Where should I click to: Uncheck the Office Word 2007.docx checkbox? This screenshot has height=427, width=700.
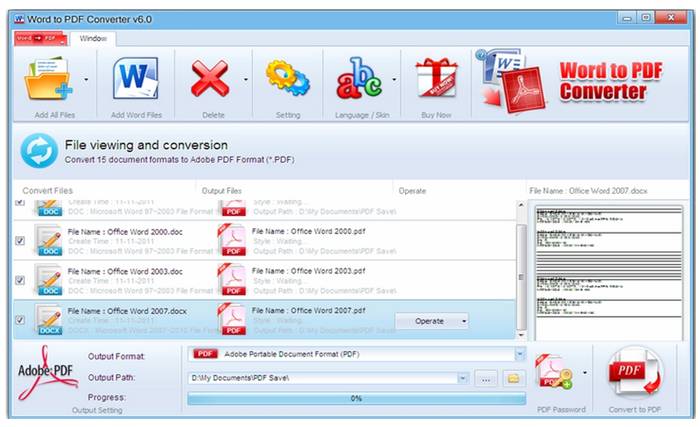pyautogui.click(x=20, y=320)
